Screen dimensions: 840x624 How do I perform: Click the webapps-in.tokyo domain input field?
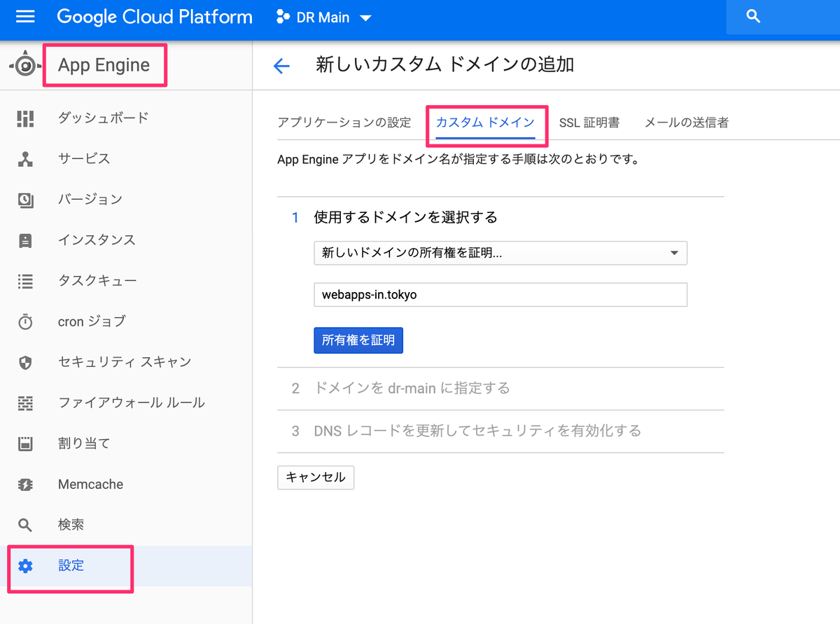(500, 295)
